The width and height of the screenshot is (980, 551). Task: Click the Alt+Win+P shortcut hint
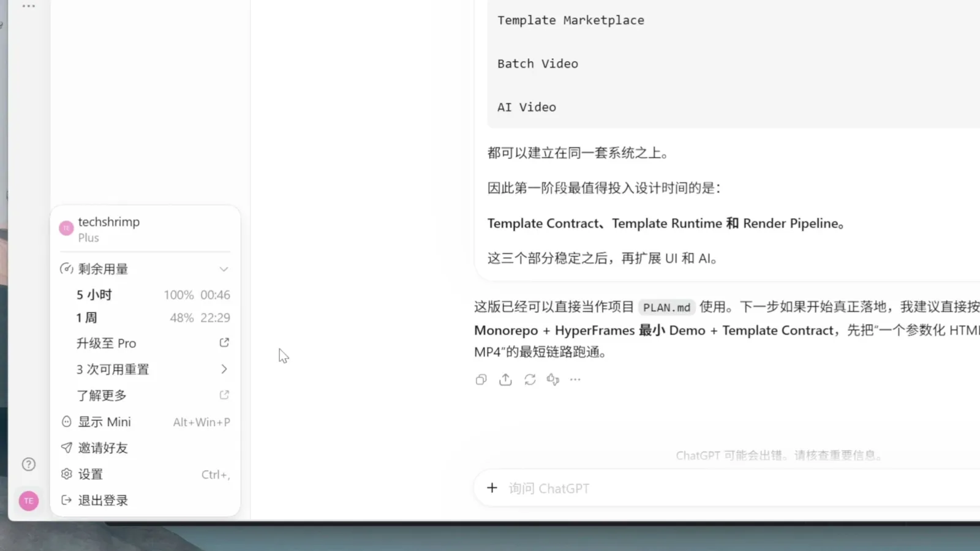[x=202, y=422]
